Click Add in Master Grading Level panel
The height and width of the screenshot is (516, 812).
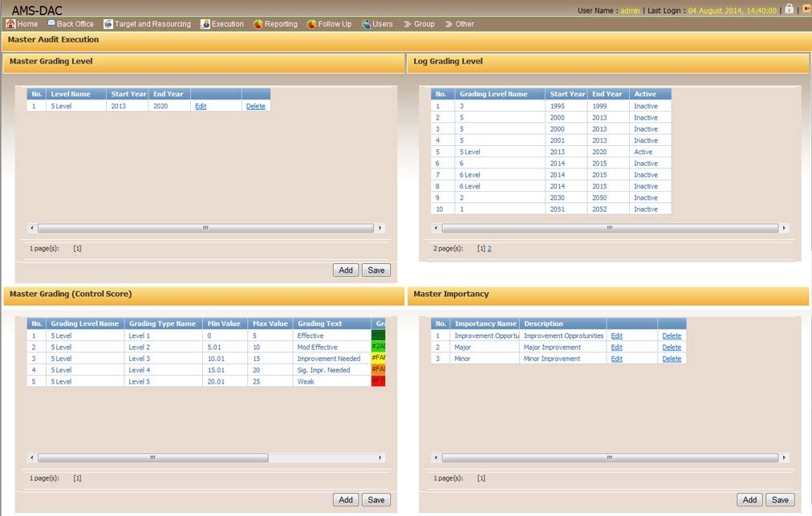[346, 270]
